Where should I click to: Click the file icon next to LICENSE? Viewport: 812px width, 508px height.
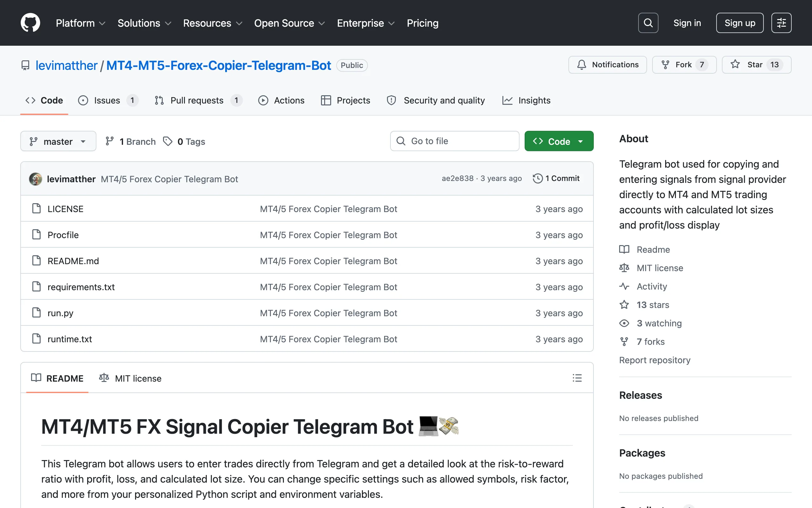36,208
